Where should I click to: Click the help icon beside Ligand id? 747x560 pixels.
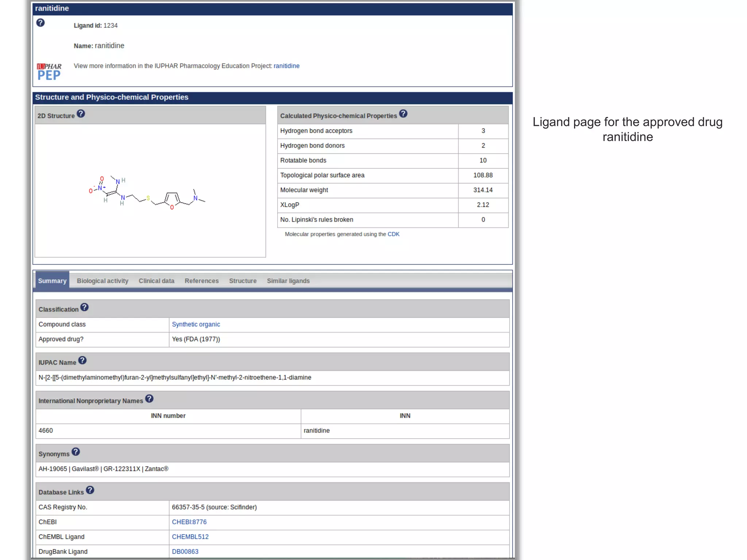(40, 23)
